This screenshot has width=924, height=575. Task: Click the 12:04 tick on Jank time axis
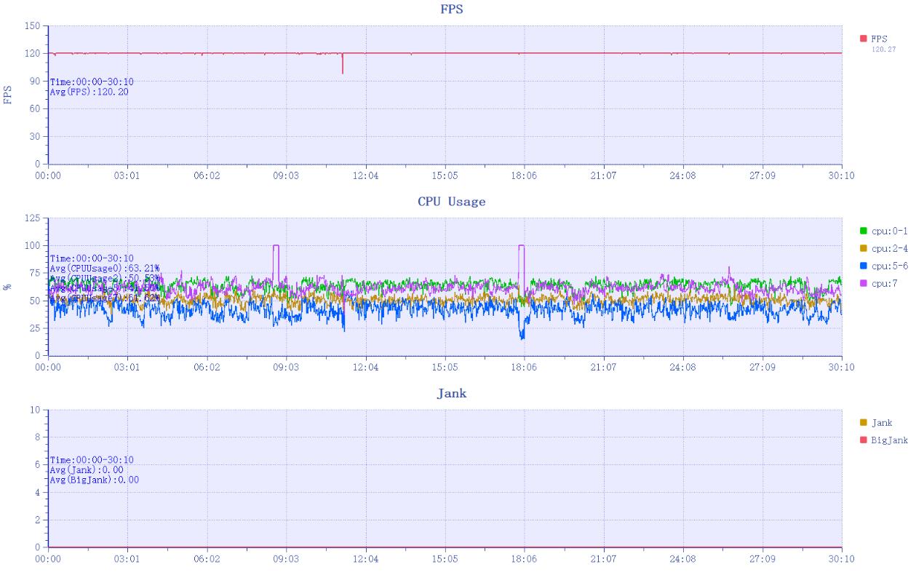[x=365, y=559]
